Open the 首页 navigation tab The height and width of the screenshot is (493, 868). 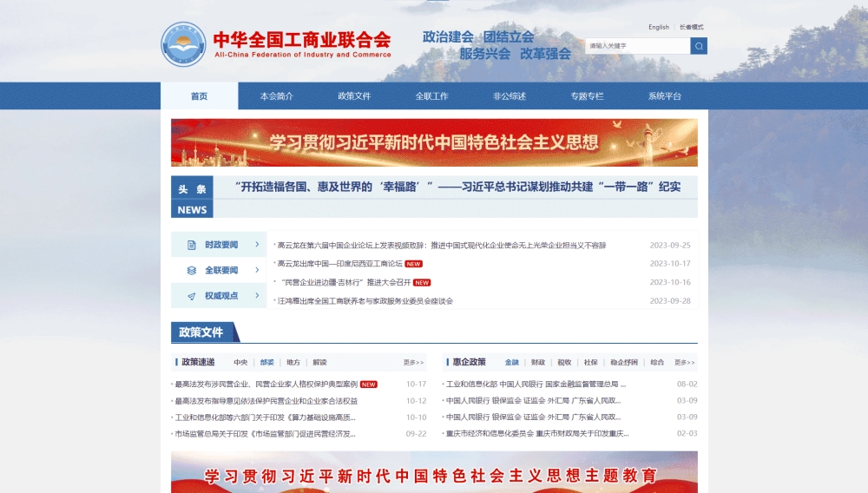tap(200, 95)
